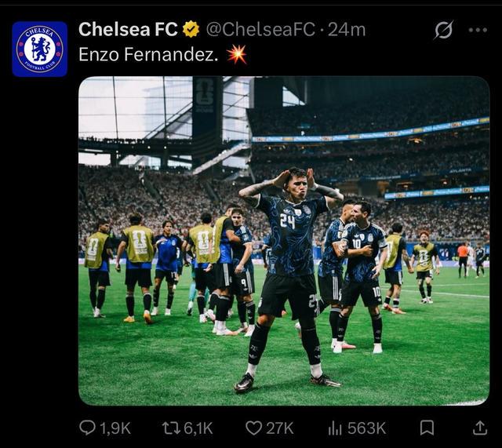
Task: Click the 1,9K replies count
Action: (115, 428)
